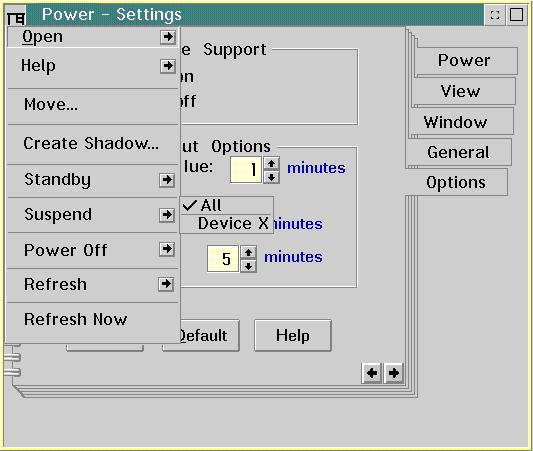Image resolution: width=533 pixels, height=451 pixels.
Task: Increase the 1 minutes spinner value
Action: (x=271, y=164)
